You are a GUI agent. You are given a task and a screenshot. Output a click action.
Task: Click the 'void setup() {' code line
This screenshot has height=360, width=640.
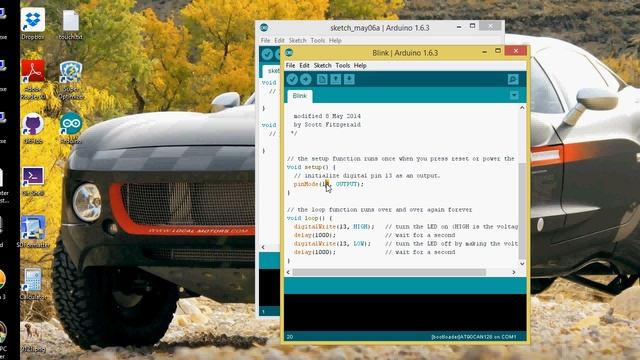[x=311, y=167]
